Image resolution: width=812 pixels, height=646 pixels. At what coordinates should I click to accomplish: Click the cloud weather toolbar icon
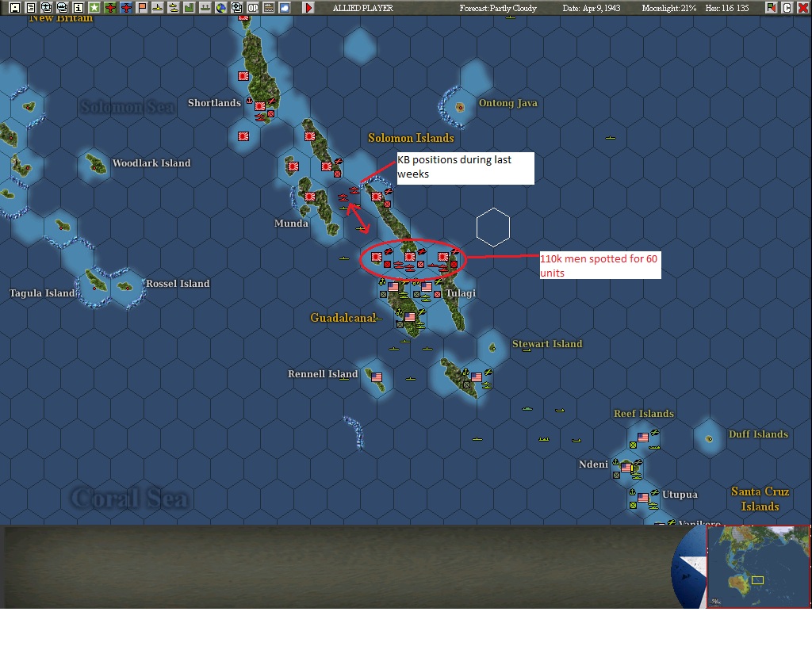[x=285, y=8]
